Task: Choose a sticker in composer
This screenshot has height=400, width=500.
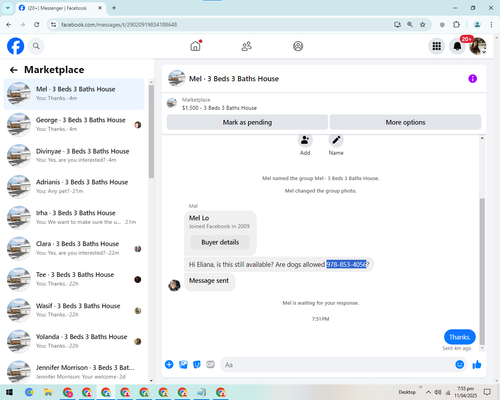Action: [197, 364]
